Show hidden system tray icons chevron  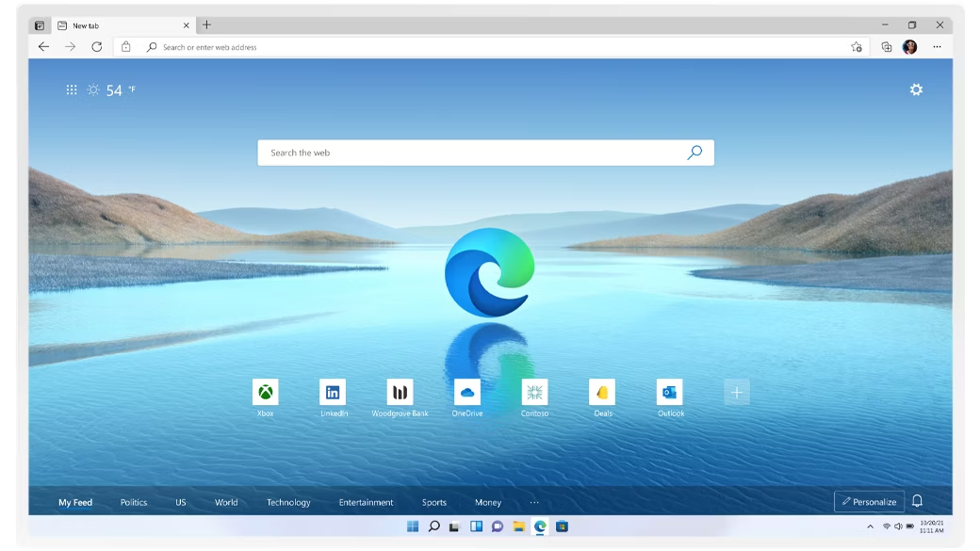point(870,527)
